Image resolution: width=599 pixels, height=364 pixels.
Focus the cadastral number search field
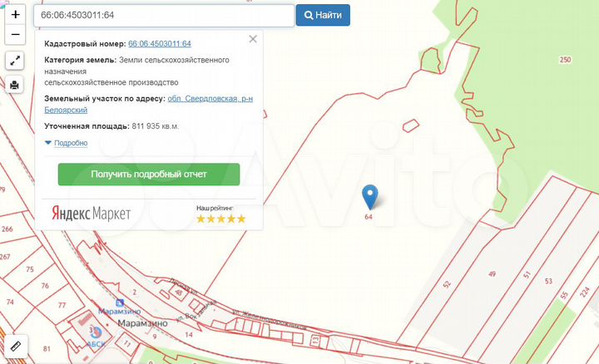tap(164, 15)
